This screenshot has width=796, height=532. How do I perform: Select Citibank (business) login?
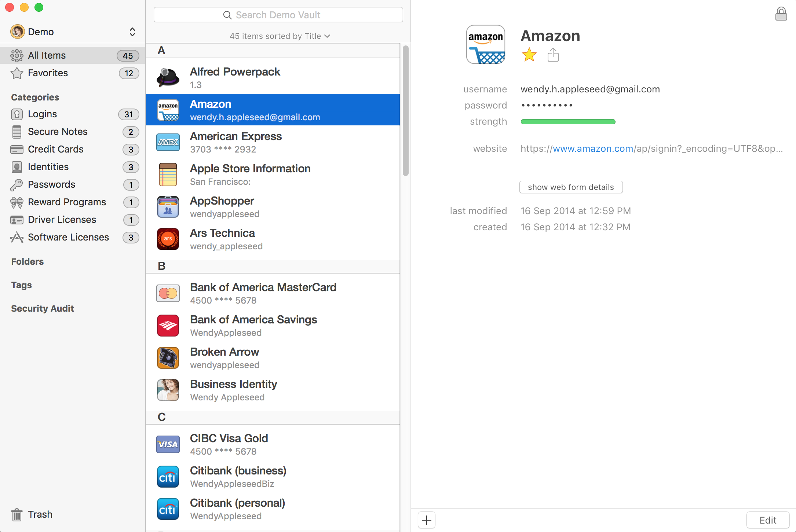click(273, 477)
